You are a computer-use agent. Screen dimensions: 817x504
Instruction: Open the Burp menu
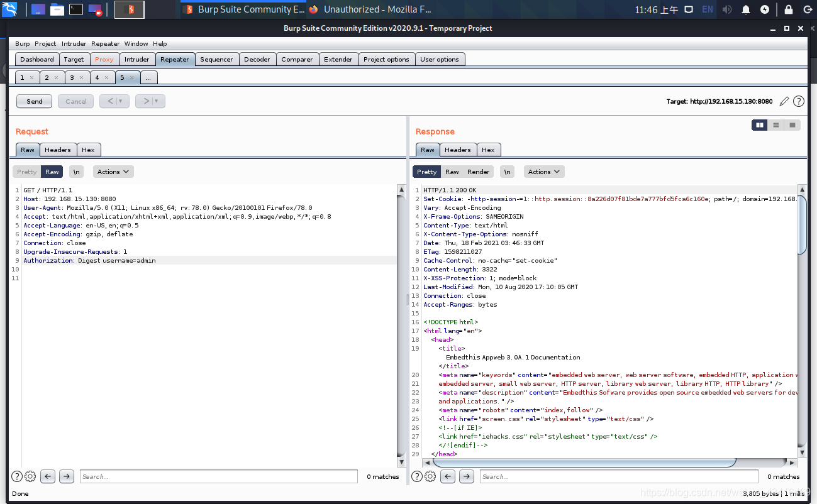point(22,44)
